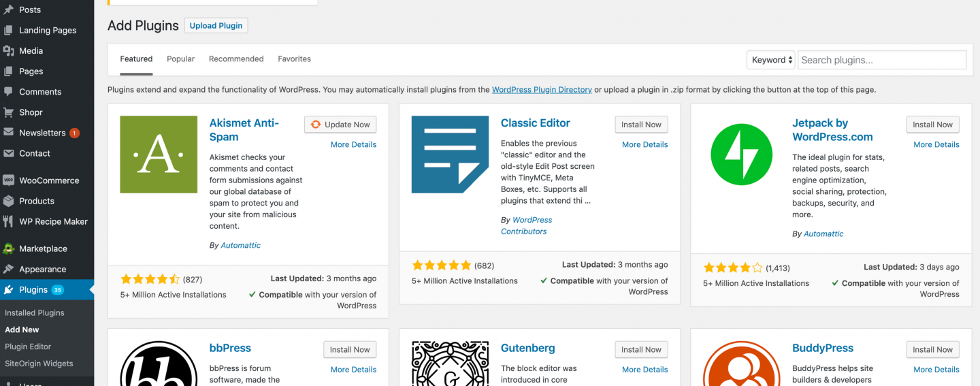The image size is (980, 386).
Task: Click the Pages sidebar icon
Action: click(x=8, y=71)
